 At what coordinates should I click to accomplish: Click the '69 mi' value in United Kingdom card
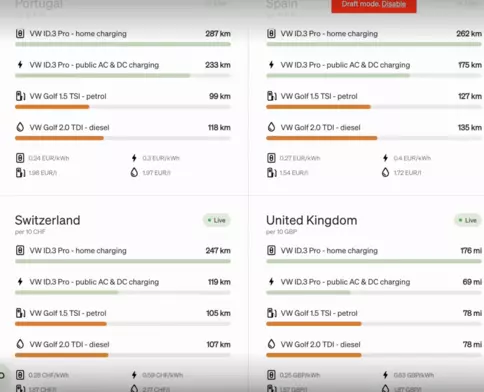pyautogui.click(x=472, y=282)
